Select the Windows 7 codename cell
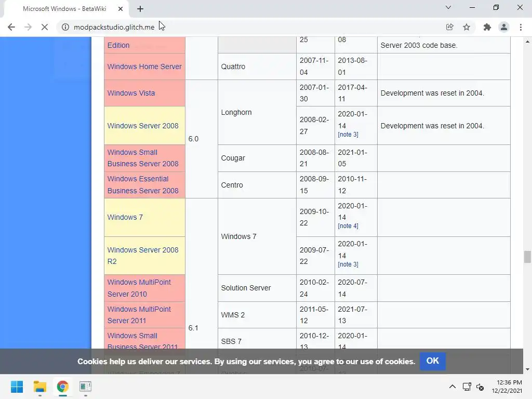 [257, 236]
